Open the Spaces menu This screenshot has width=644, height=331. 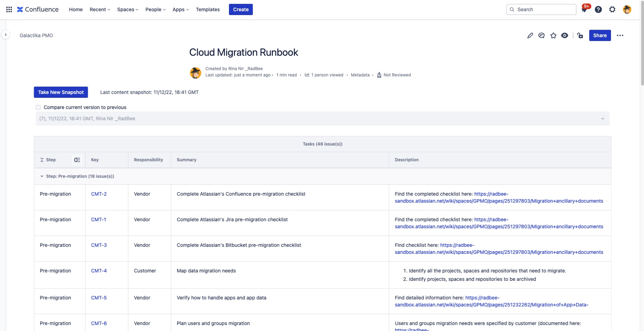coord(128,9)
